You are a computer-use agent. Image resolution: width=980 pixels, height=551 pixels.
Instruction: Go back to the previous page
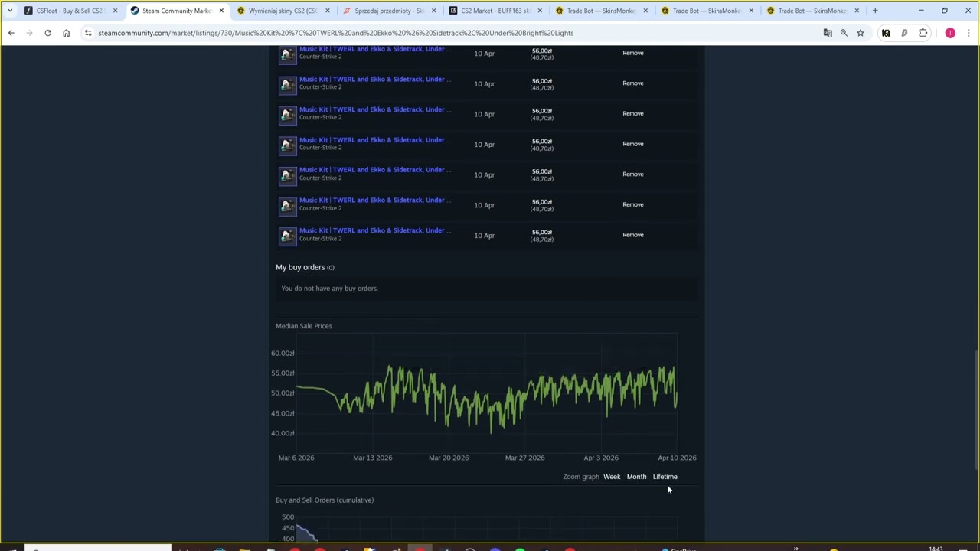11,33
